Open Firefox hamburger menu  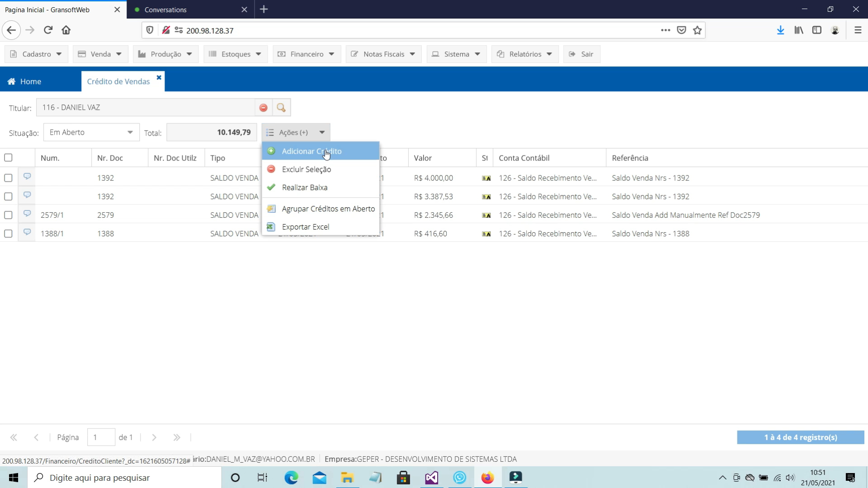click(x=858, y=30)
